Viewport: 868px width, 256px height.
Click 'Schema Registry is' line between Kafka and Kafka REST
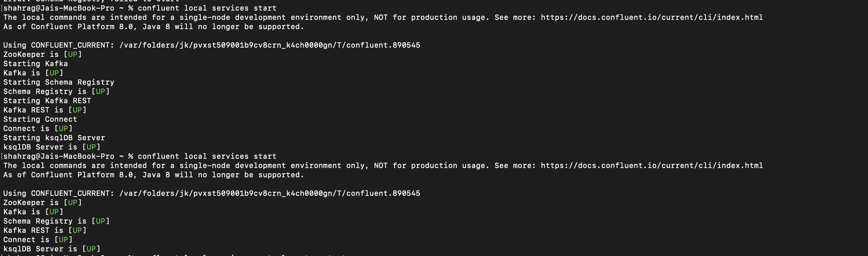(45, 221)
